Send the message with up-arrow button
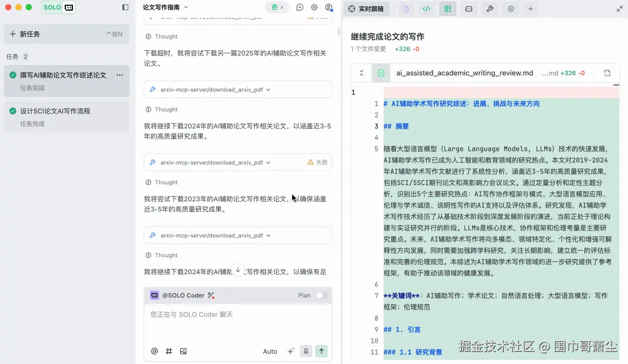Viewport: 628px width, 364px height. [x=321, y=351]
